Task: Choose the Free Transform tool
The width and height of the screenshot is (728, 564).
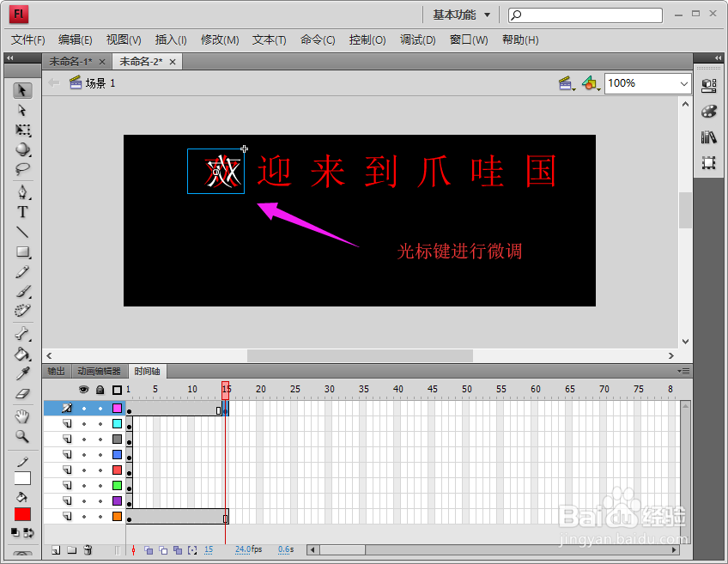Action: [22, 130]
